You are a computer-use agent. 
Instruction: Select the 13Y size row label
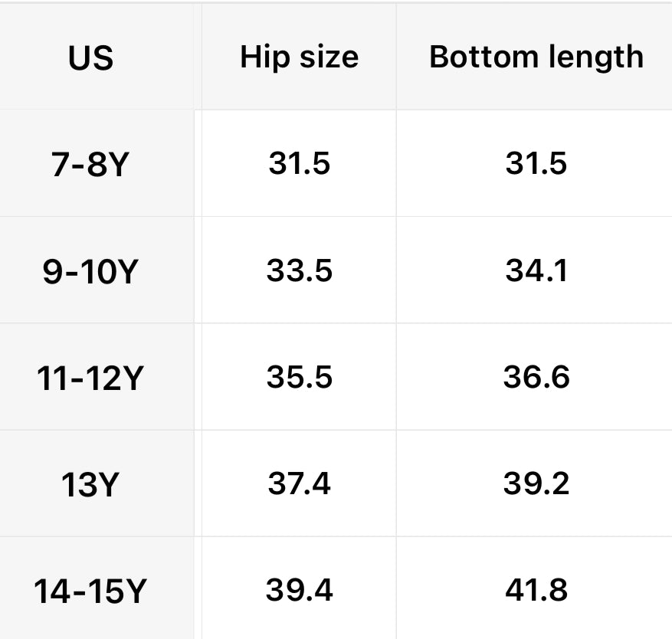(x=90, y=484)
